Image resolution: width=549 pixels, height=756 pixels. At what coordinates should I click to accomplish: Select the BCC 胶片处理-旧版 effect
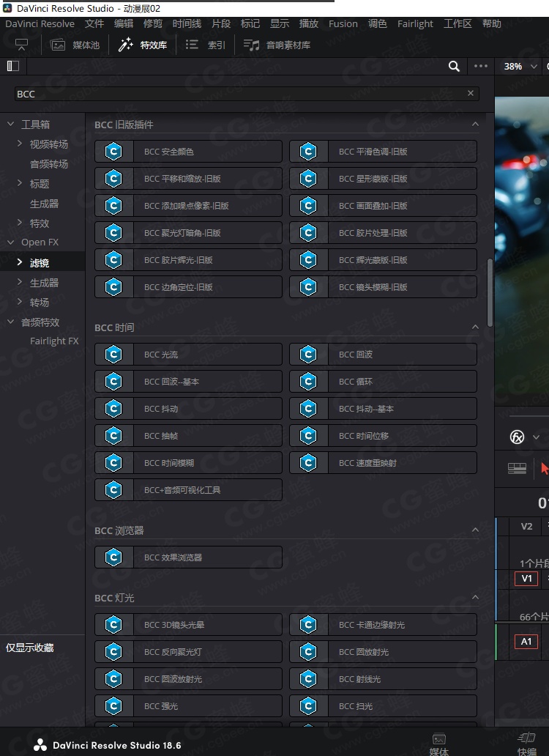(383, 232)
